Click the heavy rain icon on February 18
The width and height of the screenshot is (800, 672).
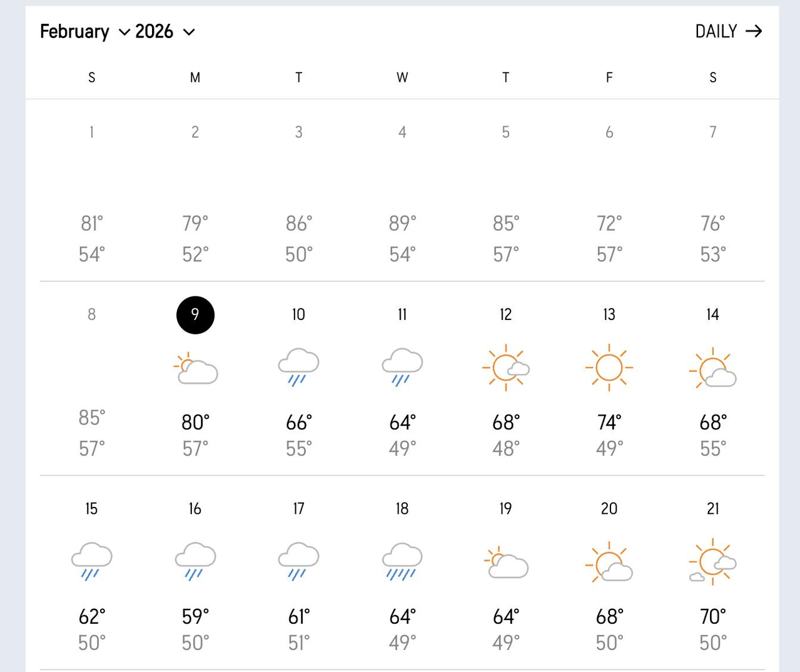pos(402,561)
